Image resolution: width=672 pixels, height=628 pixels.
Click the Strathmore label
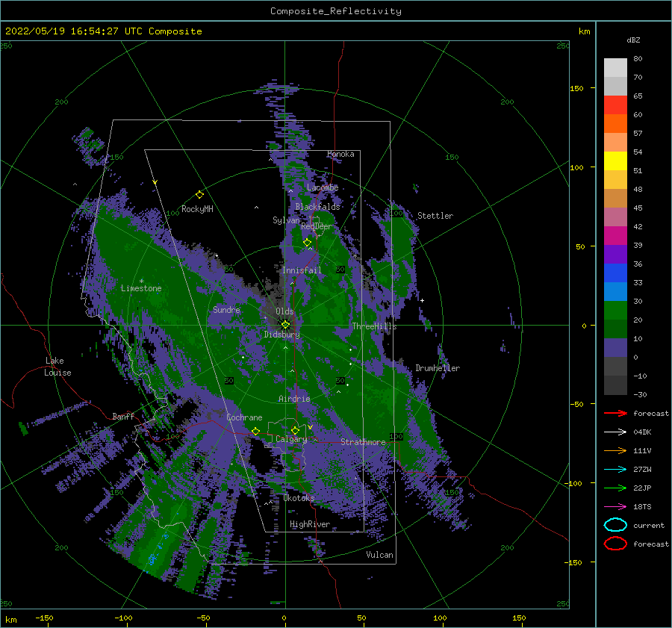[x=363, y=442]
